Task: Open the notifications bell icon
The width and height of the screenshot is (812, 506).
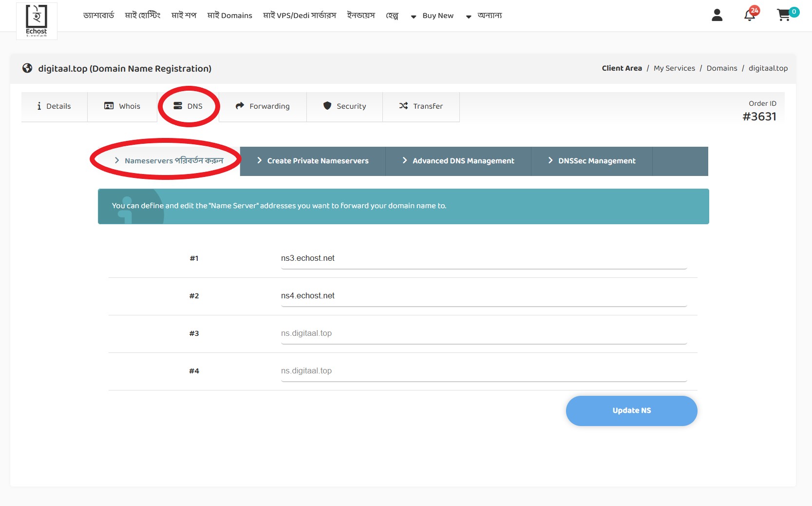Action: pos(750,16)
